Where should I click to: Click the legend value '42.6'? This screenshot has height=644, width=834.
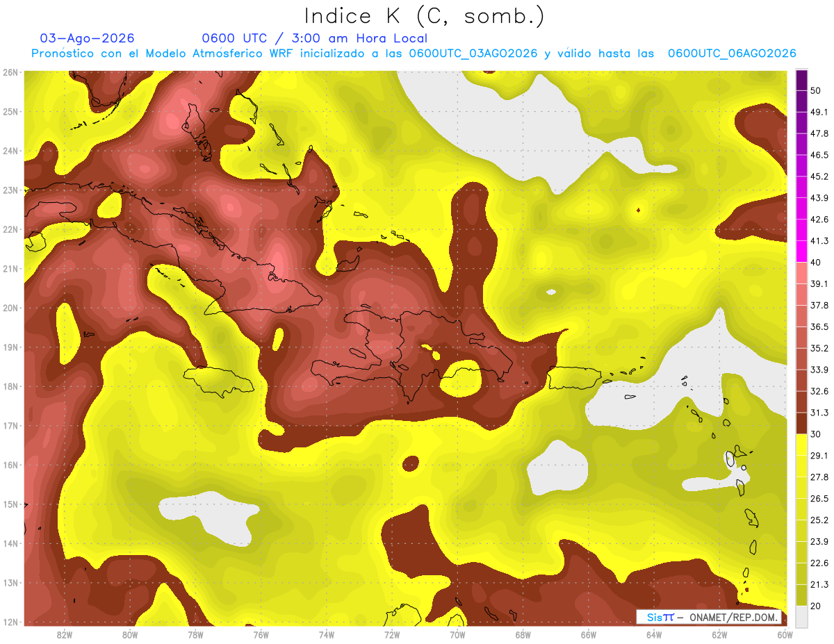(819, 220)
